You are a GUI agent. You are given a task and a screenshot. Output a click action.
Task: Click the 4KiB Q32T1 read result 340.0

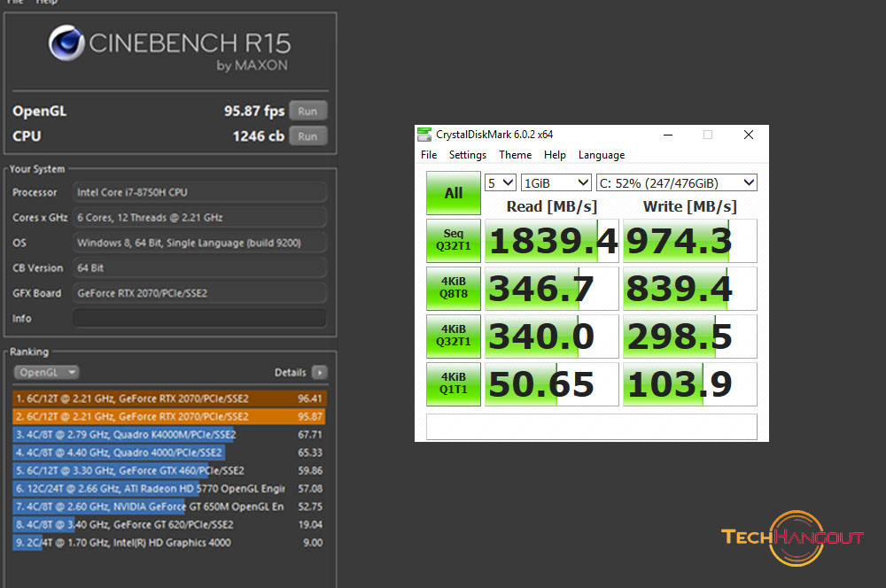pyautogui.click(x=552, y=337)
